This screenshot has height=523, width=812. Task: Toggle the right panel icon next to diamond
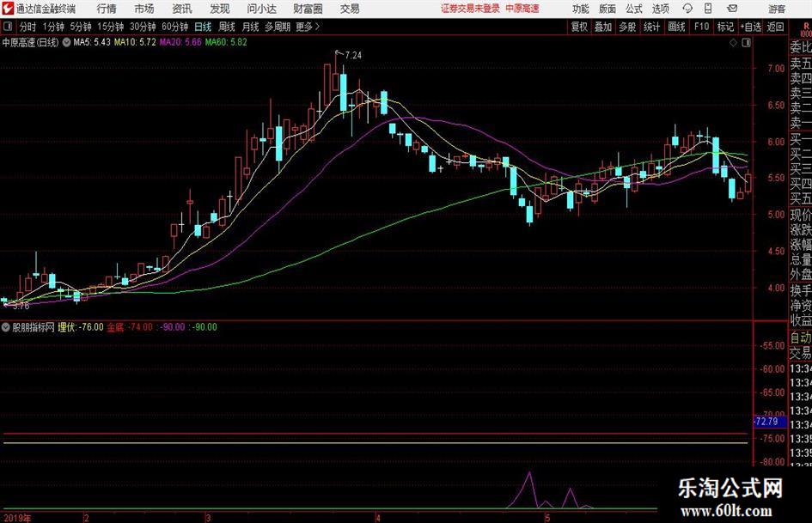[x=746, y=43]
